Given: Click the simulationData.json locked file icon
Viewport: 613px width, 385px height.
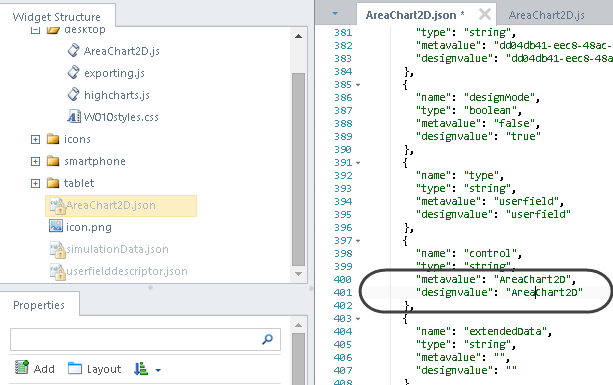Looking at the screenshot, I should tap(57, 250).
